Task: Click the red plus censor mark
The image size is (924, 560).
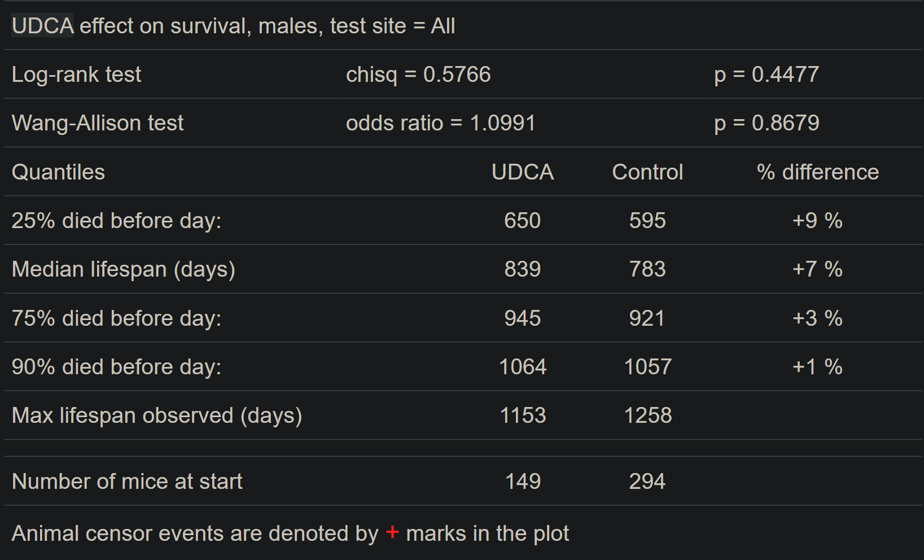Action: click(392, 532)
